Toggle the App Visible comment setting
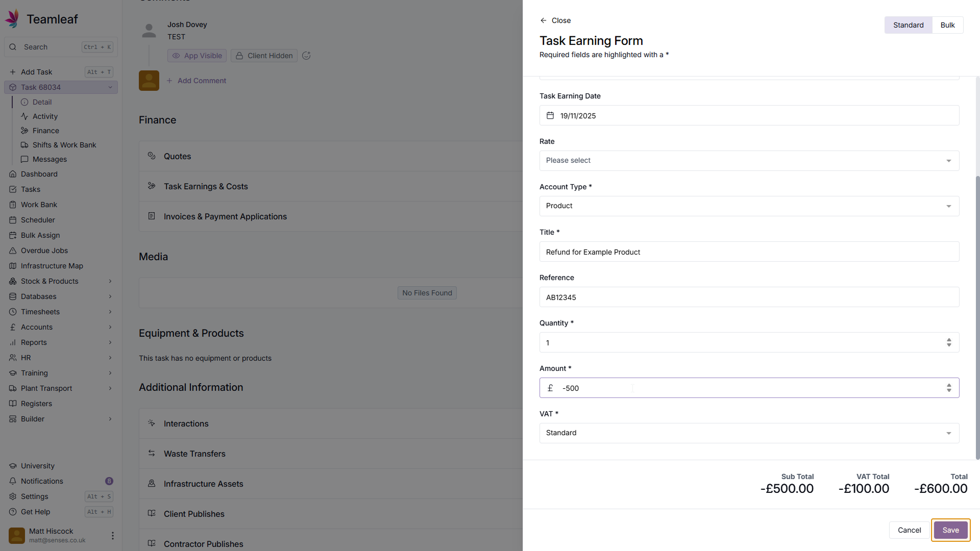The height and width of the screenshot is (551, 980). tap(197, 56)
